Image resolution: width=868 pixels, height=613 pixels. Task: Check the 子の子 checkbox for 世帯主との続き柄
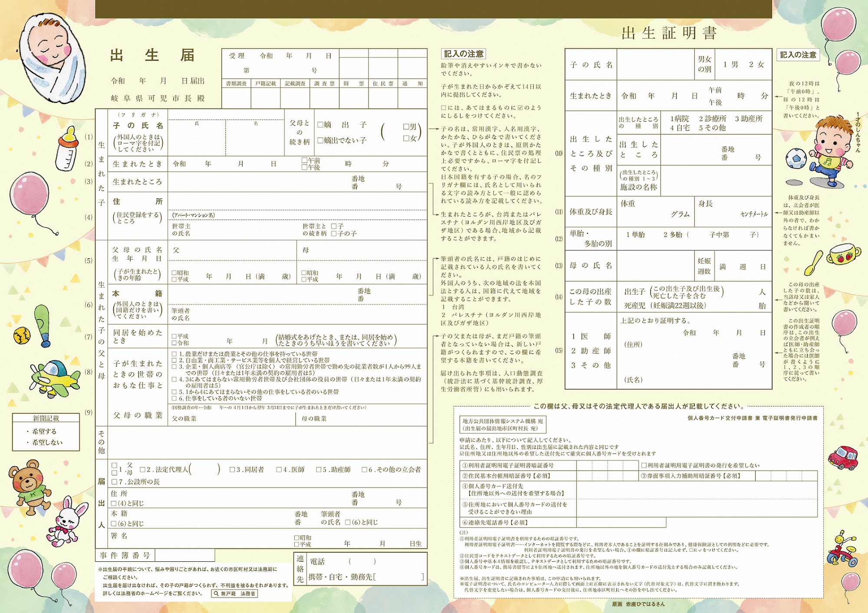pyautogui.click(x=334, y=234)
